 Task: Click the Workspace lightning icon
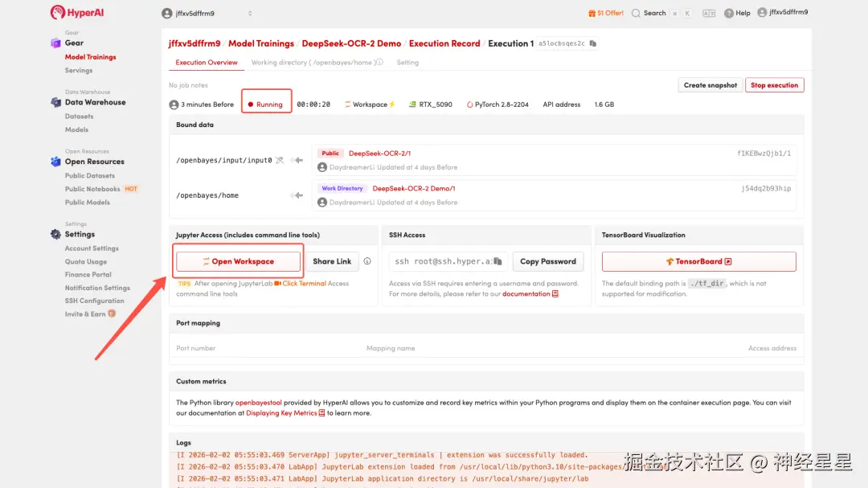[x=392, y=105]
